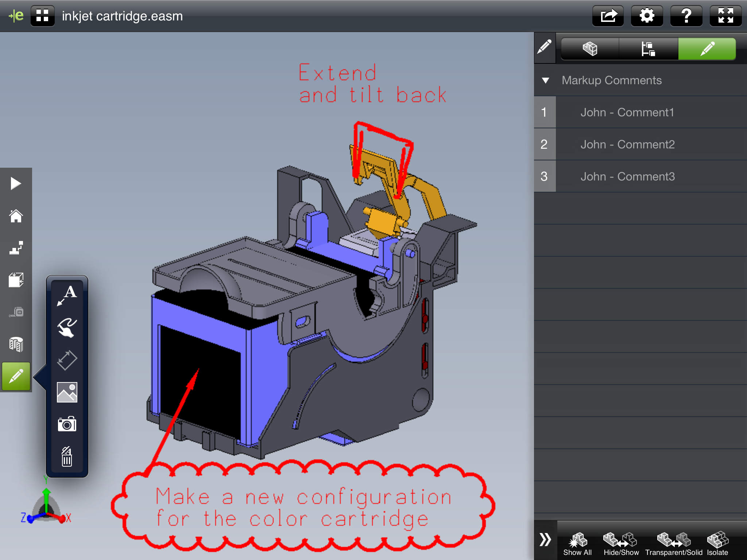The height and width of the screenshot is (560, 747).
Task: Open the settings gear
Action: (647, 15)
